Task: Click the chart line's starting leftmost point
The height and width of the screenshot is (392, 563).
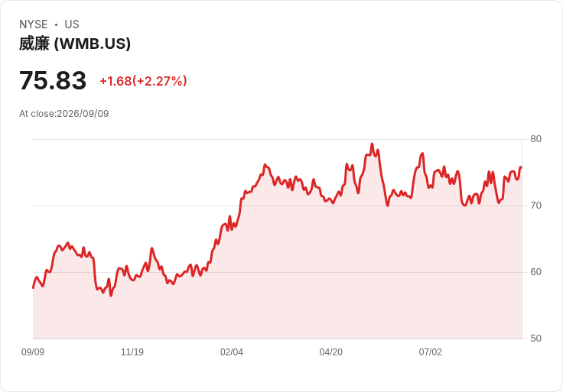Action: click(x=34, y=287)
